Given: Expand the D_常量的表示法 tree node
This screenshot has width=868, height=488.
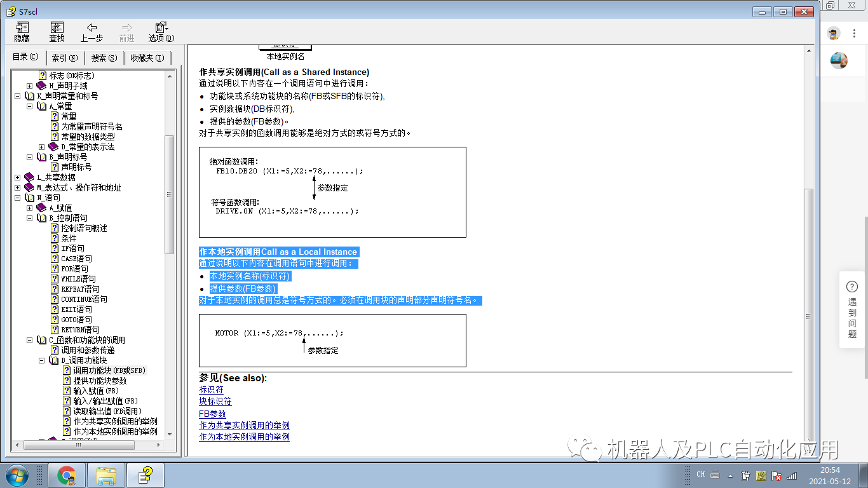Looking at the screenshot, I should click(42, 147).
